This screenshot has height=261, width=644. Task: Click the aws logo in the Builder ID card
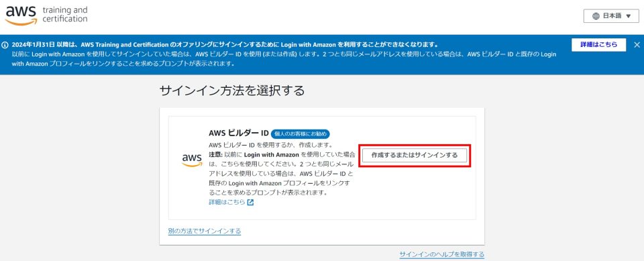(x=192, y=160)
